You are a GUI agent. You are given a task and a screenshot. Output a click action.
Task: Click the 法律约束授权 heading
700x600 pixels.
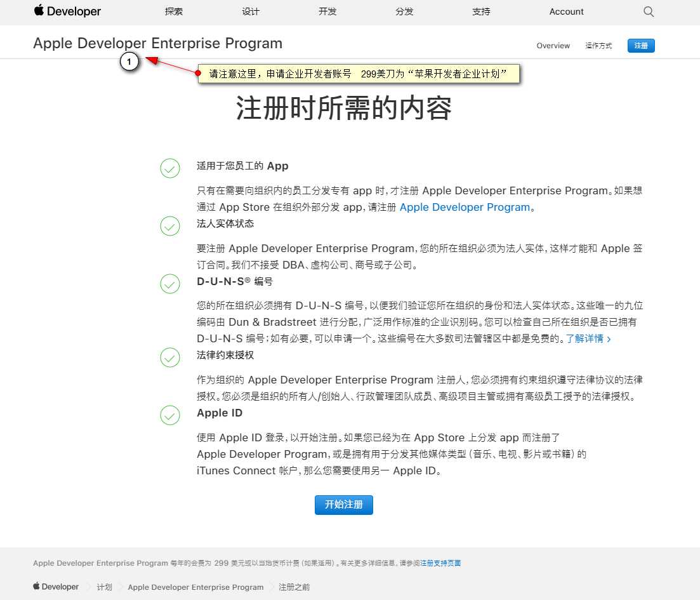[x=225, y=355]
